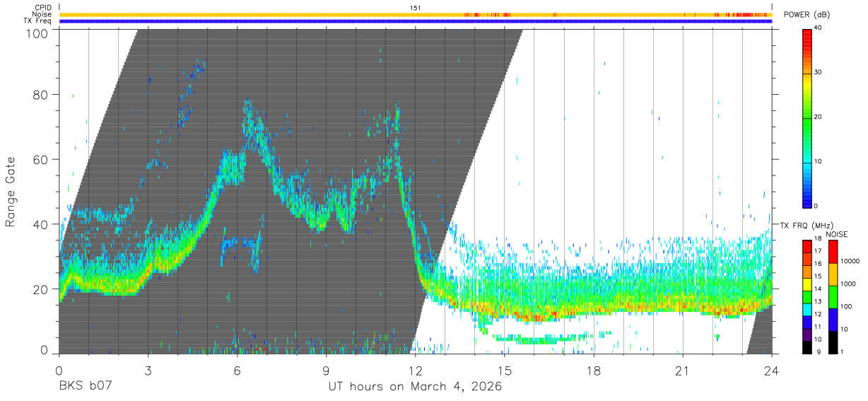Click the y-axis tick label '60'

(x=42, y=159)
